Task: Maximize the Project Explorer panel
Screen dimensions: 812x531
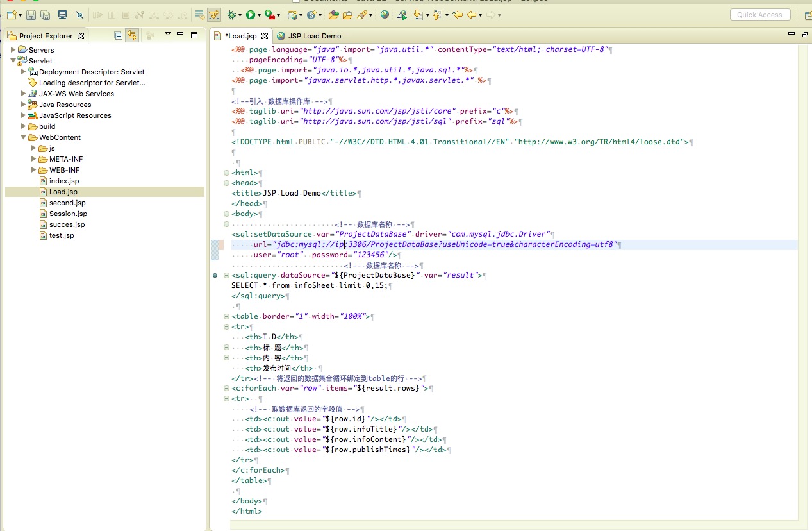Action: pyautogui.click(x=194, y=35)
